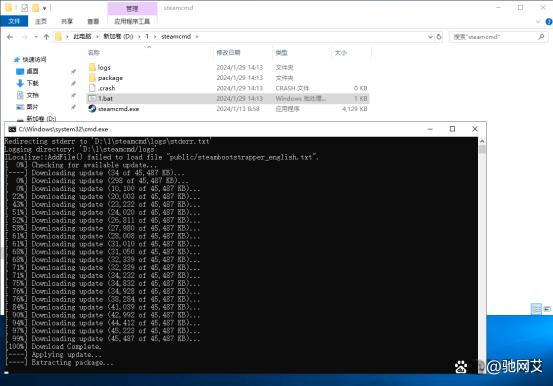The image size is (553, 386).
Task: Expand the ribbon with the chevron
Action: [538, 22]
